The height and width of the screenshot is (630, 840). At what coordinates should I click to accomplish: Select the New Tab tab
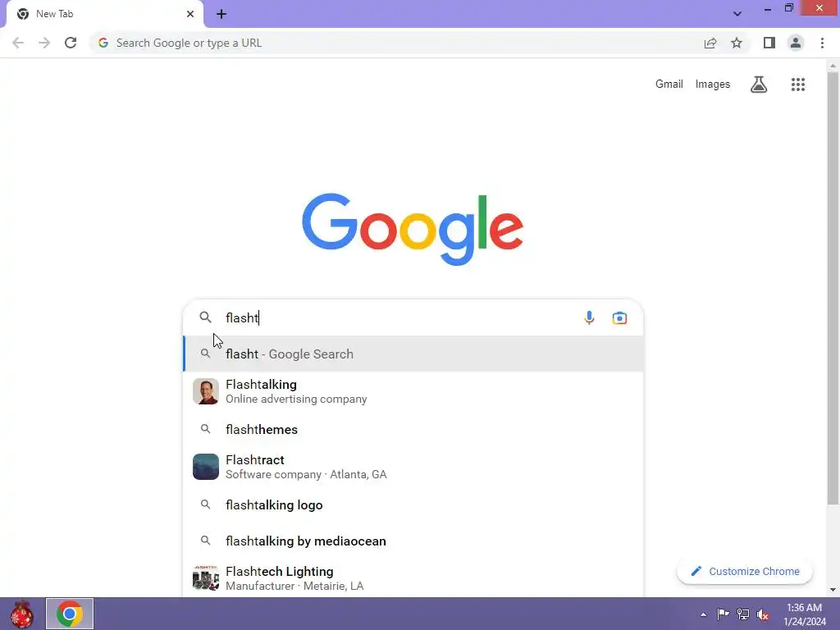(104, 14)
